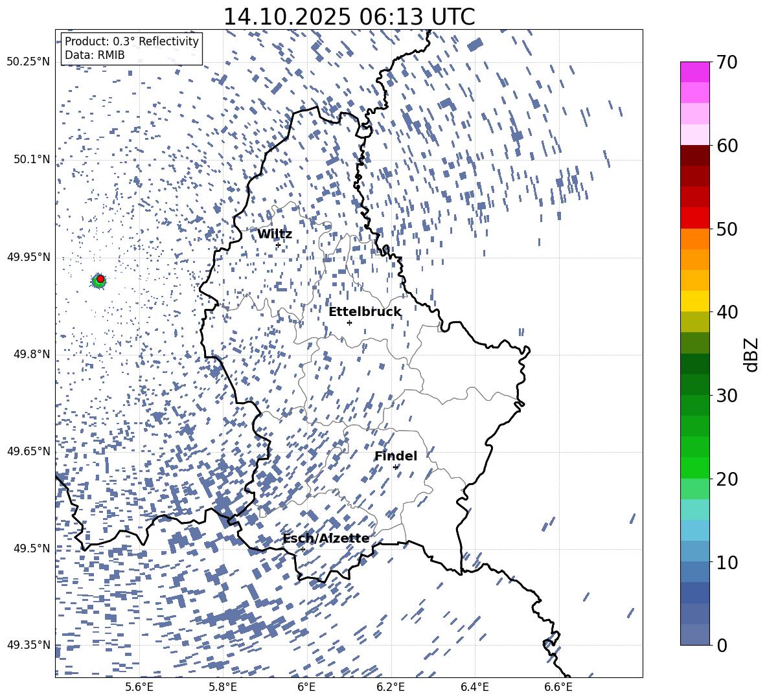Click the 10 tick label on the colorbar
767x700 pixels.
point(727,562)
